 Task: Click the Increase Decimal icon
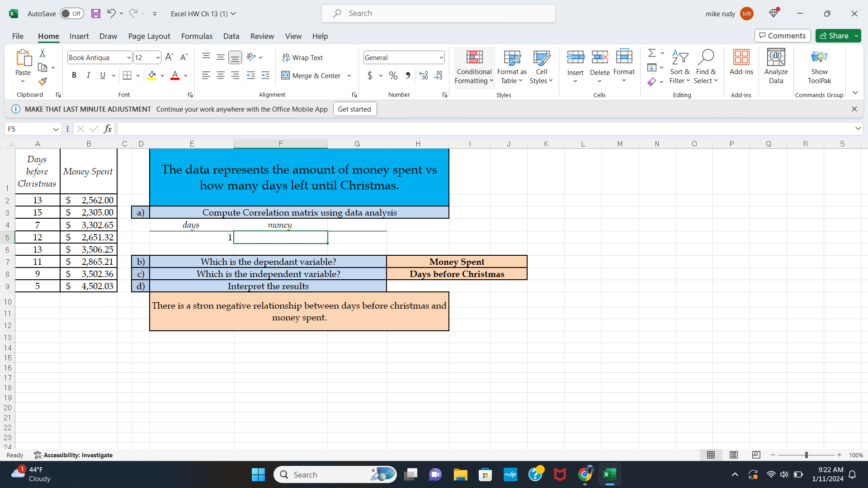(x=423, y=75)
